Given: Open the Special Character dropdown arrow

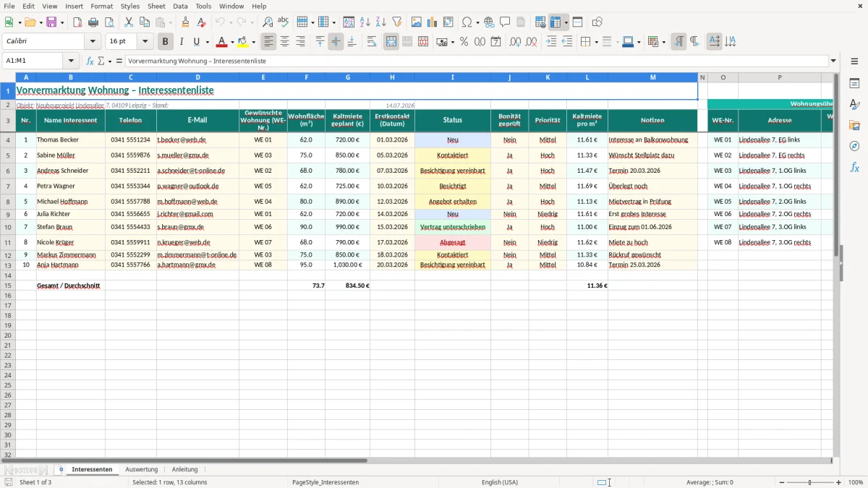Looking at the screenshot, I should click(x=477, y=22).
